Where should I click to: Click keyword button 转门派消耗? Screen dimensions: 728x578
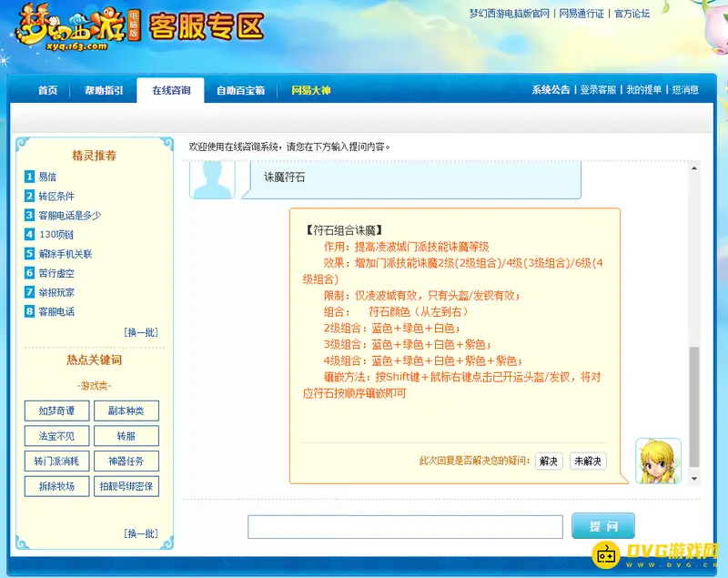click(x=56, y=461)
